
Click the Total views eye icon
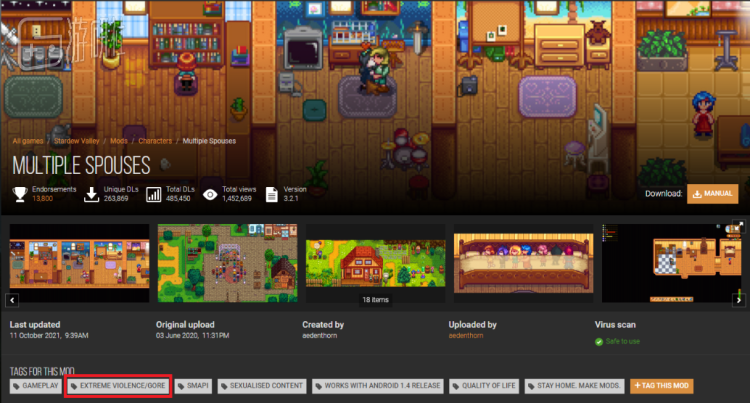click(210, 195)
